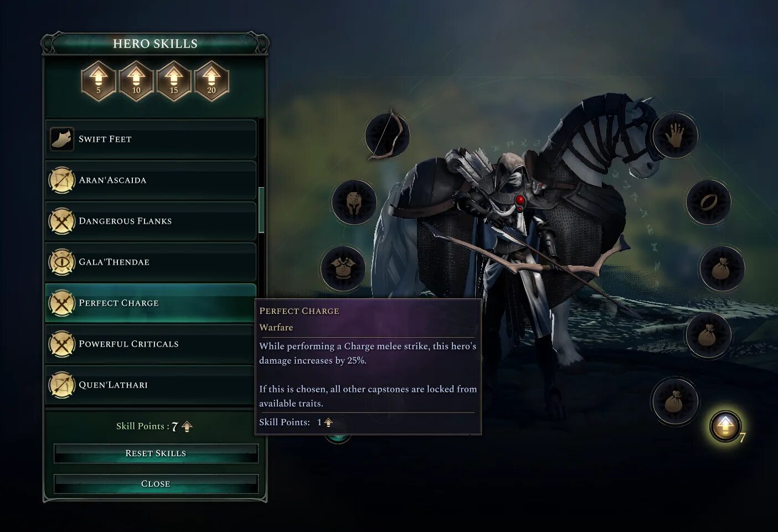Click the Reset Skills button
778x532 pixels.
[x=156, y=453]
